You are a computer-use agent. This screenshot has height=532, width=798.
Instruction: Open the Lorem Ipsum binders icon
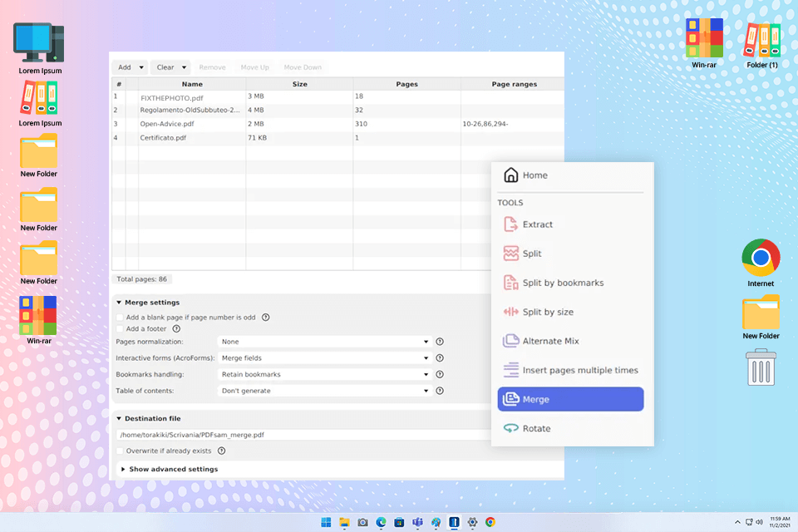click(x=40, y=104)
